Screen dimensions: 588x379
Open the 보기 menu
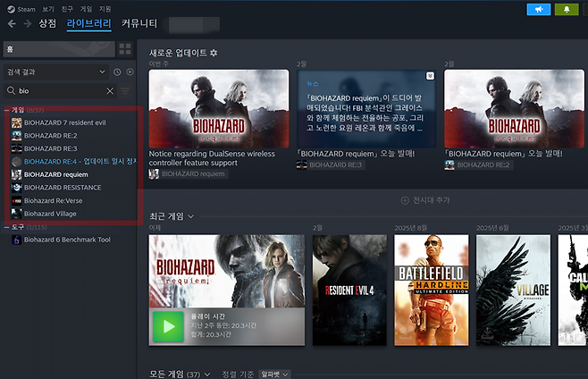48,9
